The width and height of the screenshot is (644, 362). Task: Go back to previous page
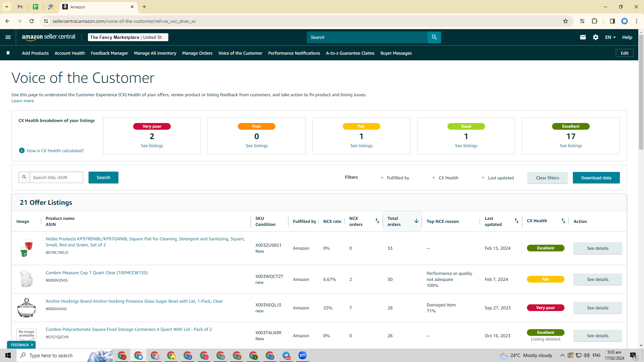(7, 21)
